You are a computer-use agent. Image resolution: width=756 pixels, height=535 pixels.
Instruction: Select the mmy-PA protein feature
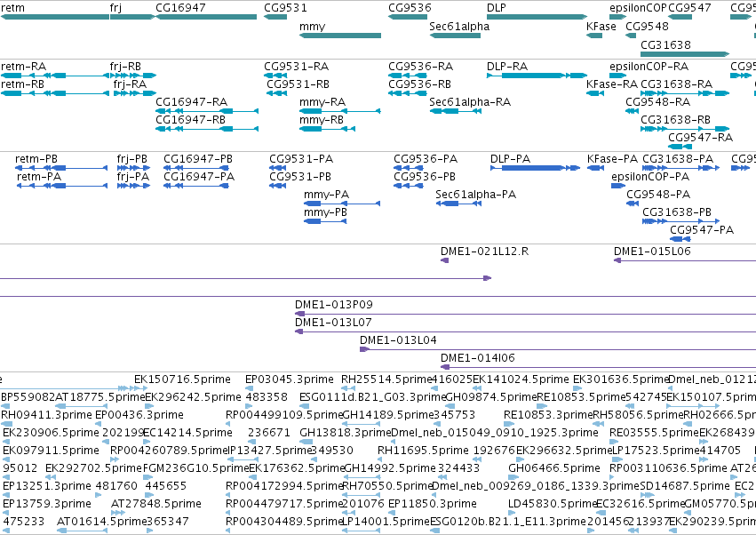coord(342,204)
